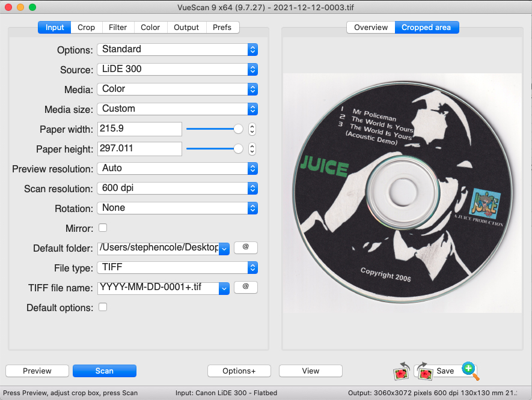Click the Preview button

(37, 371)
